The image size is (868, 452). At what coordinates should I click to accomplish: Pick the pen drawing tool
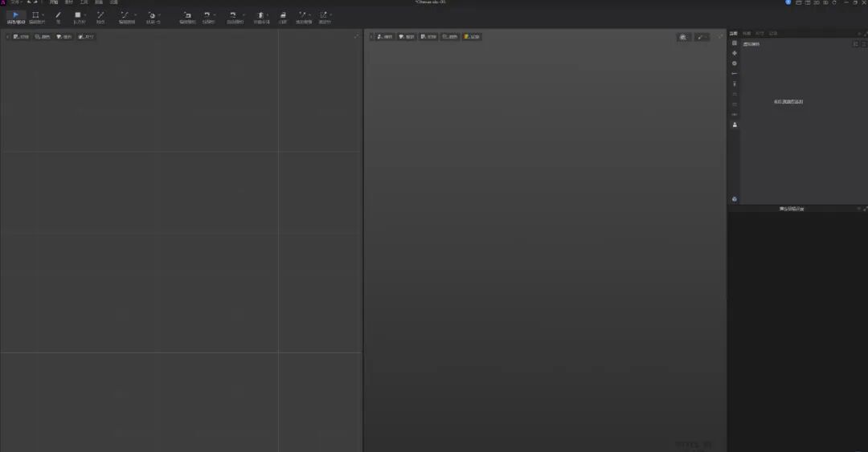[x=58, y=17]
